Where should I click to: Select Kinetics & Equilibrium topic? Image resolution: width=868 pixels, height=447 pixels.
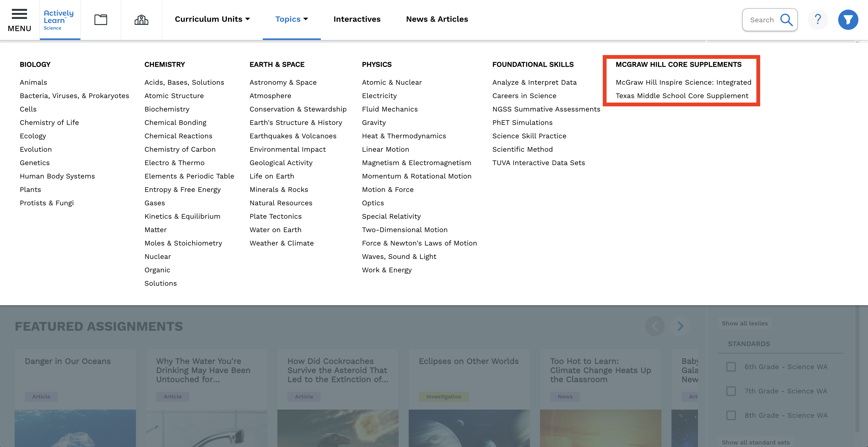tap(182, 217)
